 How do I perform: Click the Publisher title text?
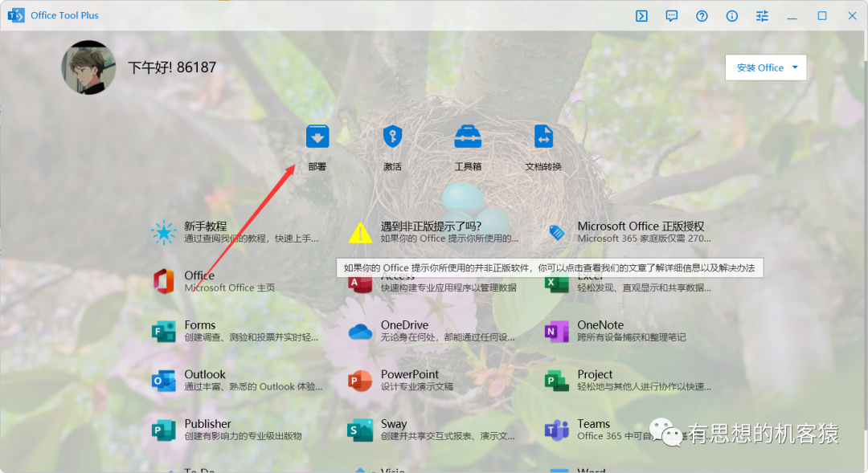(207, 423)
